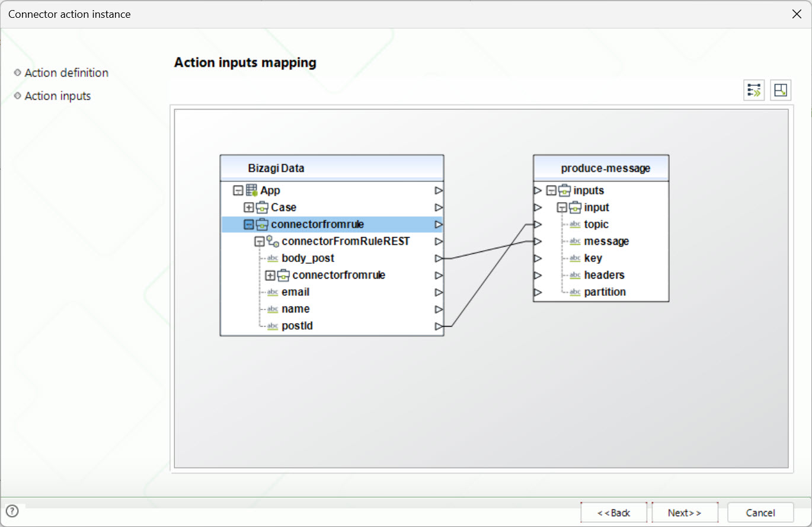Click the input arrow of the inputs root row
Viewport: 812px width, 527px height.
[538, 190]
